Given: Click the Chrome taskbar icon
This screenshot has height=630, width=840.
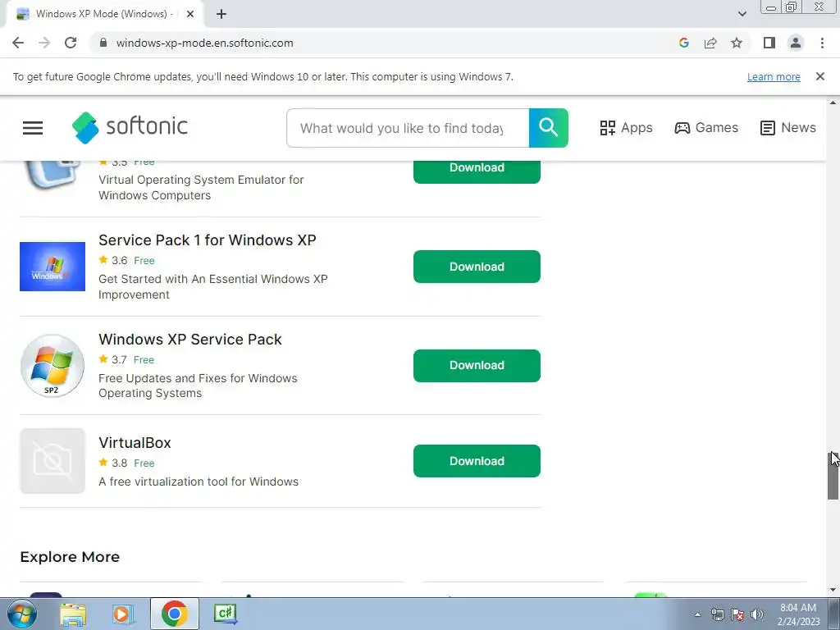Looking at the screenshot, I should click(174, 614).
